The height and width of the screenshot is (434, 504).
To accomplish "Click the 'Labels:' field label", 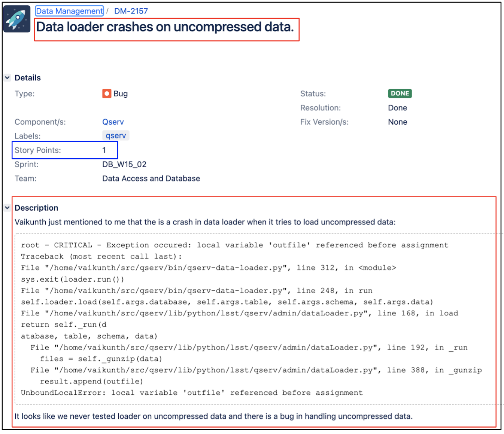I will (28, 136).
